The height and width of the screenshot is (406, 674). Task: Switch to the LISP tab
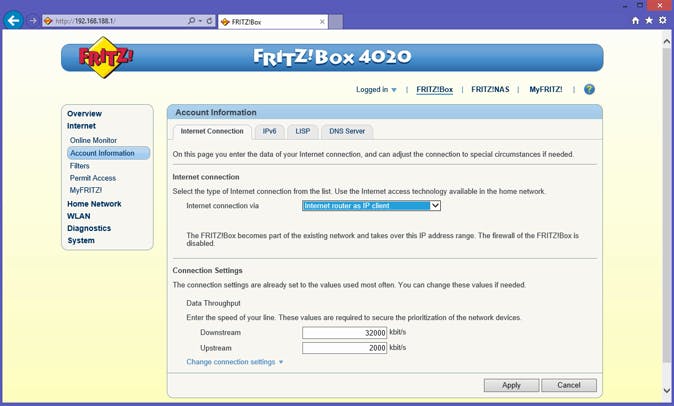303,131
